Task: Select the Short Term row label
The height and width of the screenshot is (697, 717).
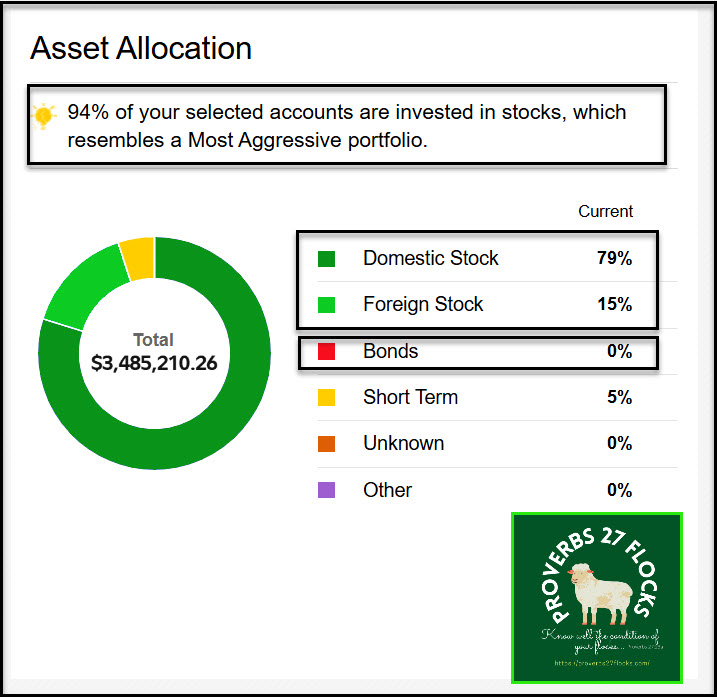Action: pyautogui.click(x=410, y=398)
